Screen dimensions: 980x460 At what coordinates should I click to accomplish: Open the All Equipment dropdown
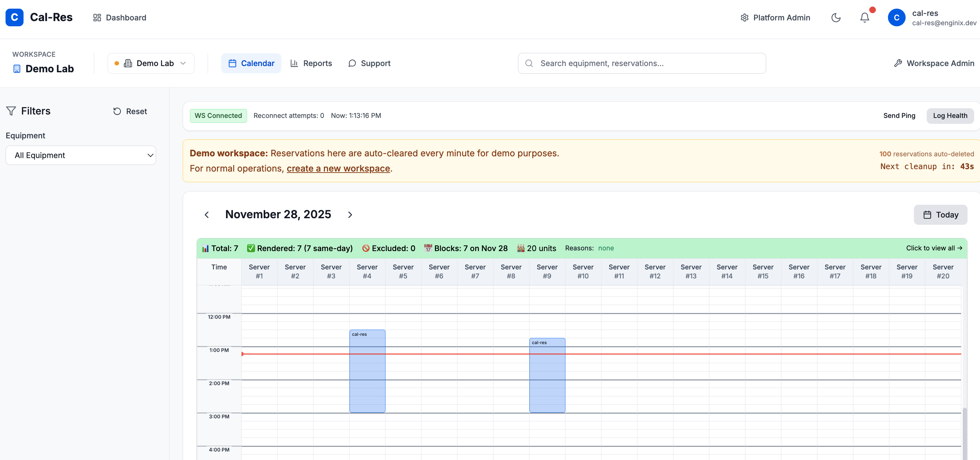81,155
